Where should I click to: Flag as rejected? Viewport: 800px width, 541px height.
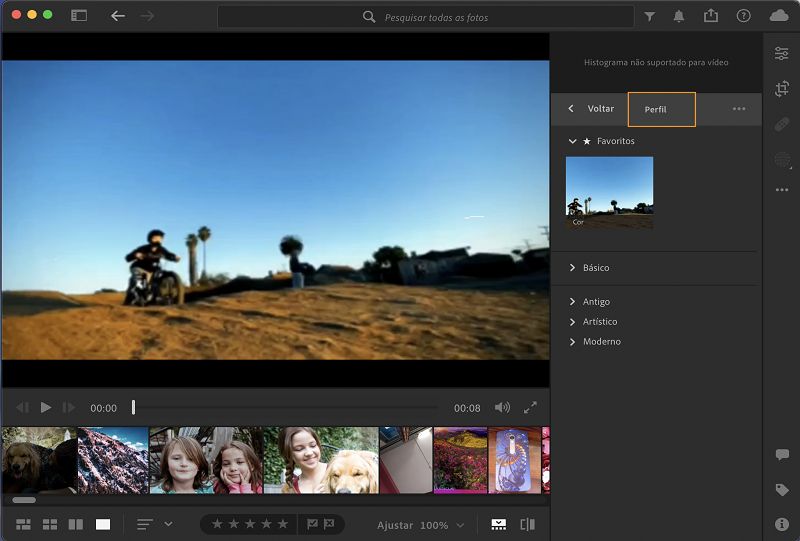(329, 524)
